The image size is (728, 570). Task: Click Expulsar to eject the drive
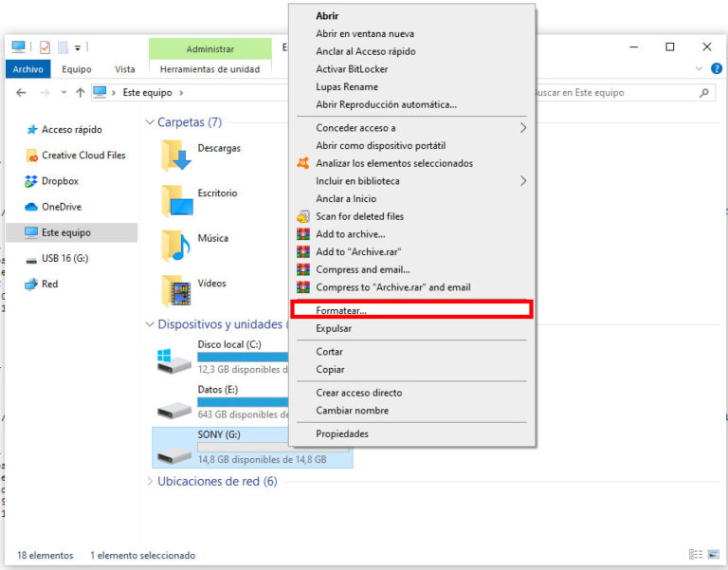[334, 328]
